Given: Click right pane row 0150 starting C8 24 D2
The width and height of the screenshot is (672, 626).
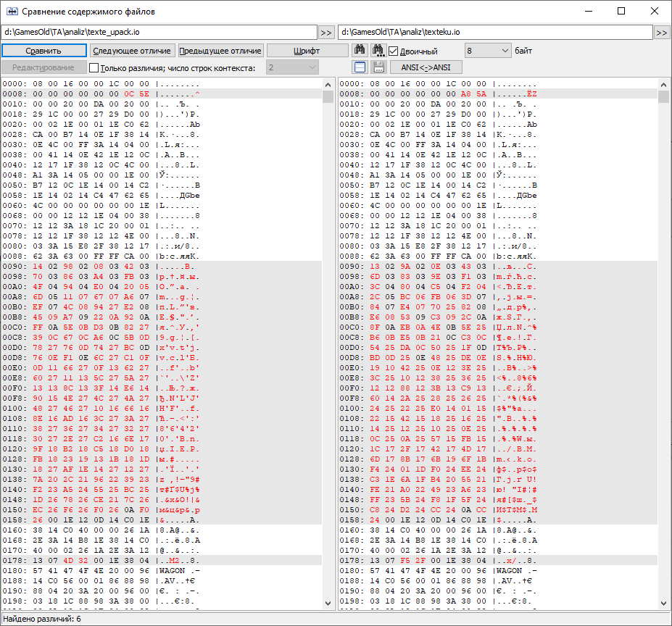Looking at the screenshot, I should click(498, 510).
